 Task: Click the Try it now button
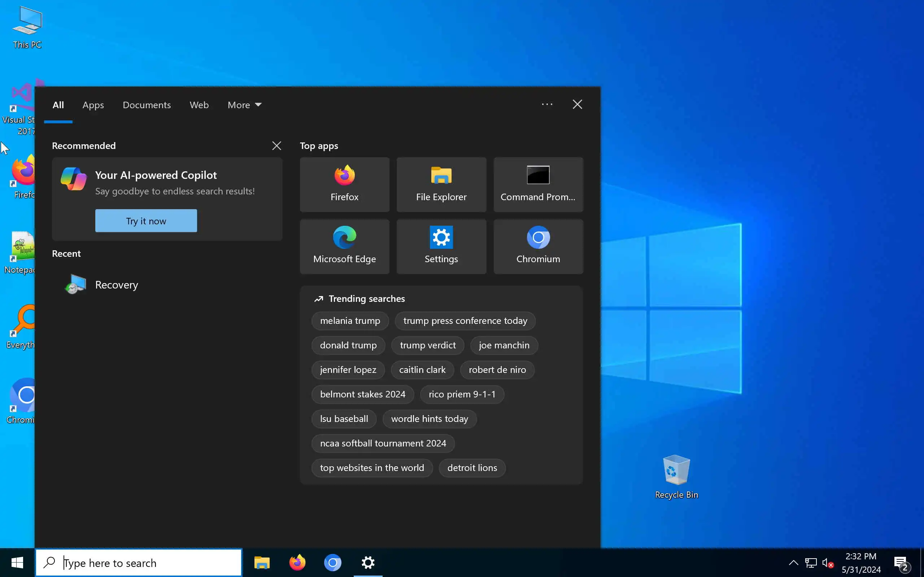pos(146,221)
